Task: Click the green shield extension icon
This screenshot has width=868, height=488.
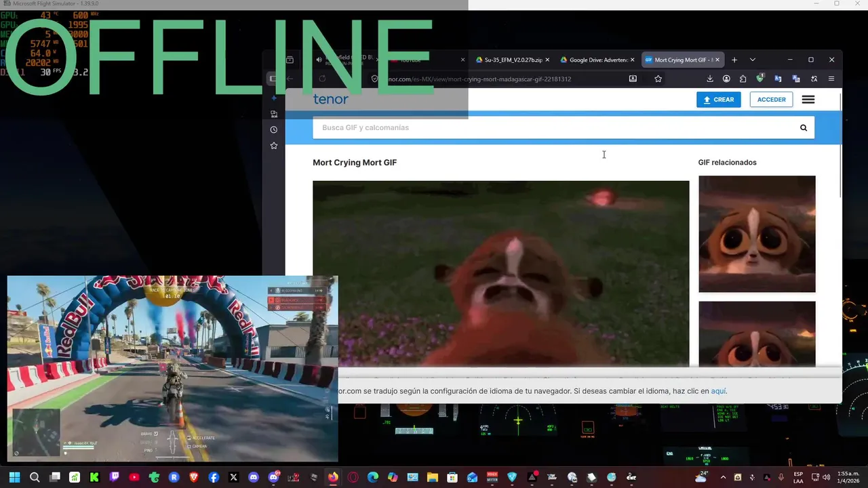Action: pos(760,79)
